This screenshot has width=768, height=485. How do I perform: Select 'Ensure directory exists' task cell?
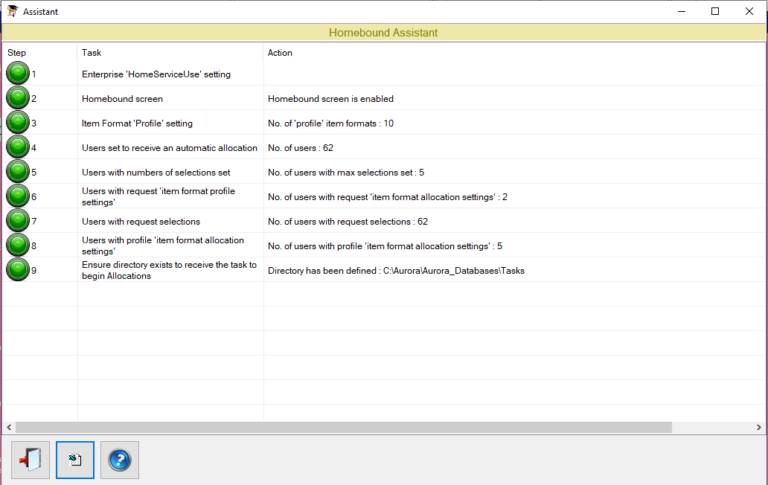[169, 270]
